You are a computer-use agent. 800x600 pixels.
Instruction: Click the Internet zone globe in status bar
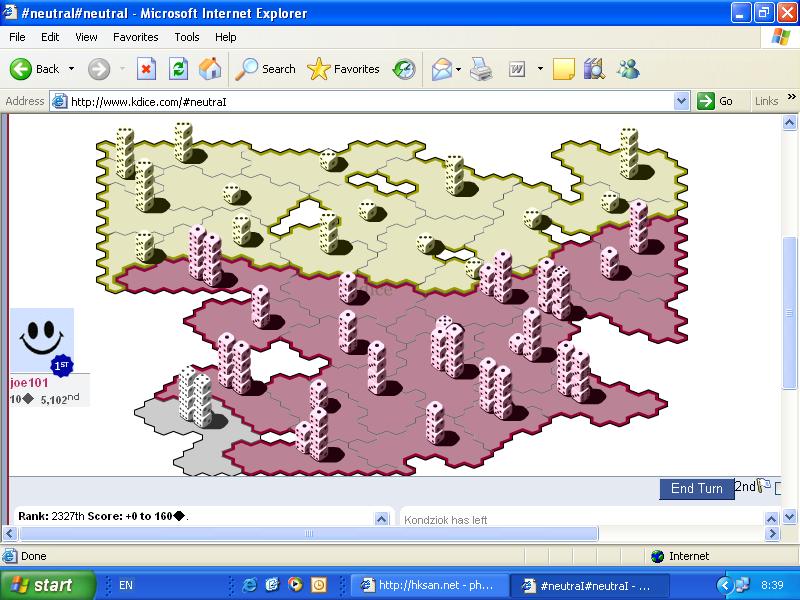coord(658,556)
